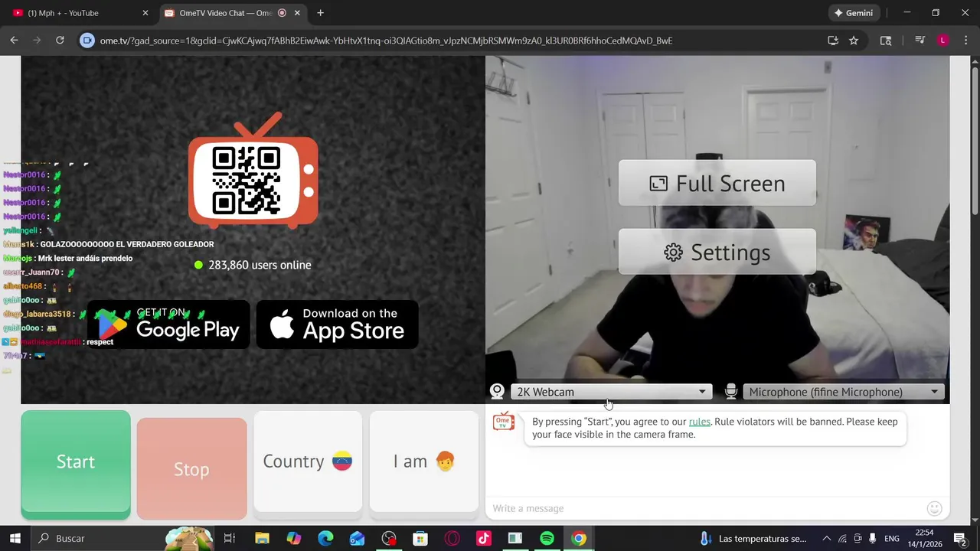Click the microphone icon beside Microphone dropdown
980x551 pixels.
tap(731, 392)
